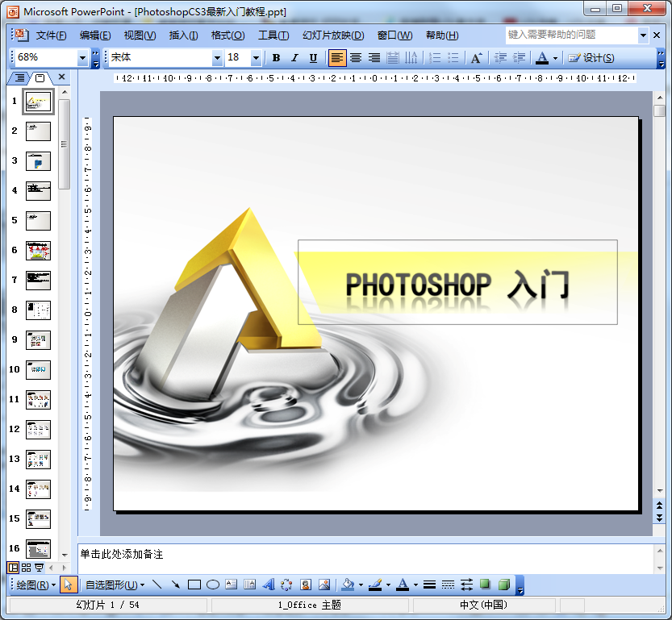
Task: Start slide show from current slide
Action: tap(39, 568)
